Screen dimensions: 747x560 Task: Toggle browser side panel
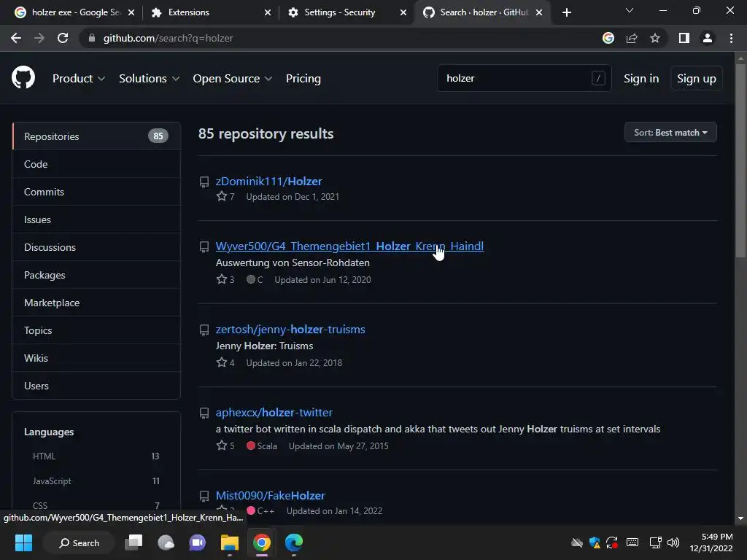[x=684, y=38]
